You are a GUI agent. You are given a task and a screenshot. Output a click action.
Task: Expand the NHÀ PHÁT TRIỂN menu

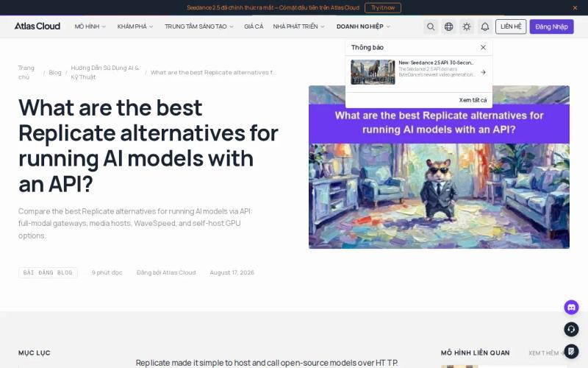click(298, 26)
